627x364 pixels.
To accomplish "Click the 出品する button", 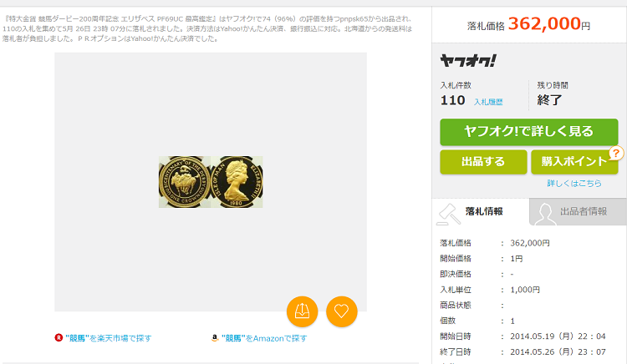I will (483, 162).
